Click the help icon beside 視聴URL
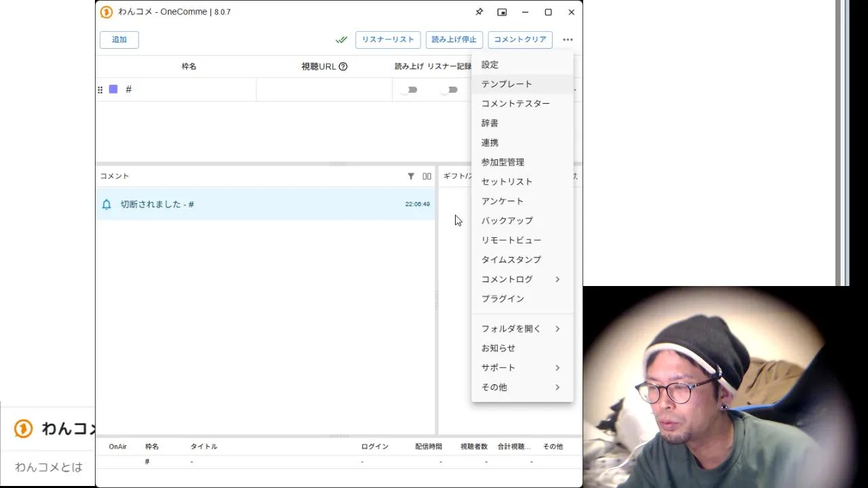868x488 pixels. tap(343, 66)
